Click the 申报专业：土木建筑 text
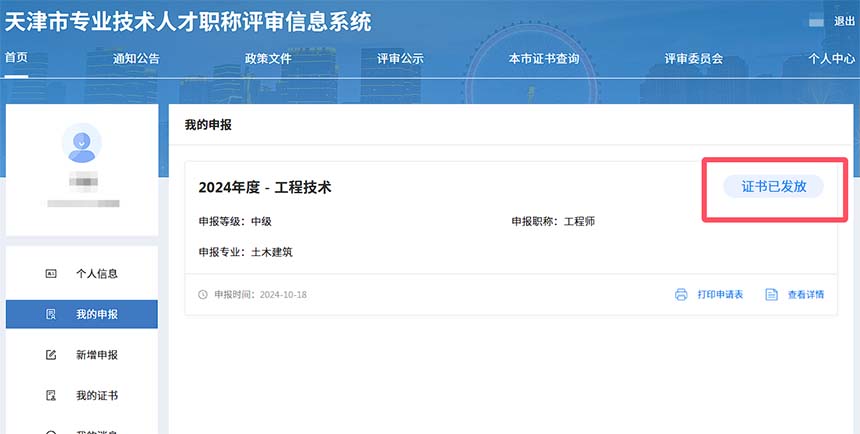The width and height of the screenshot is (860, 434). tap(246, 252)
